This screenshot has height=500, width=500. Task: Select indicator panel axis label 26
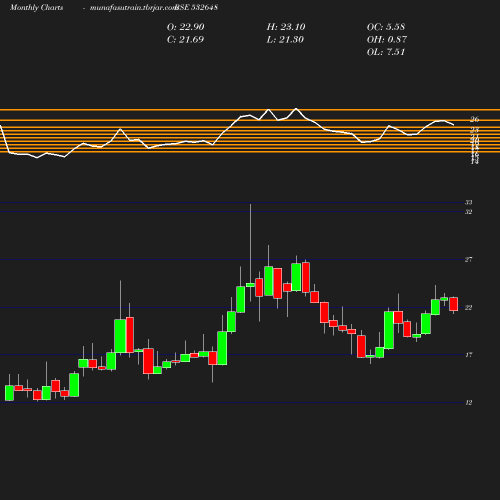475,119
